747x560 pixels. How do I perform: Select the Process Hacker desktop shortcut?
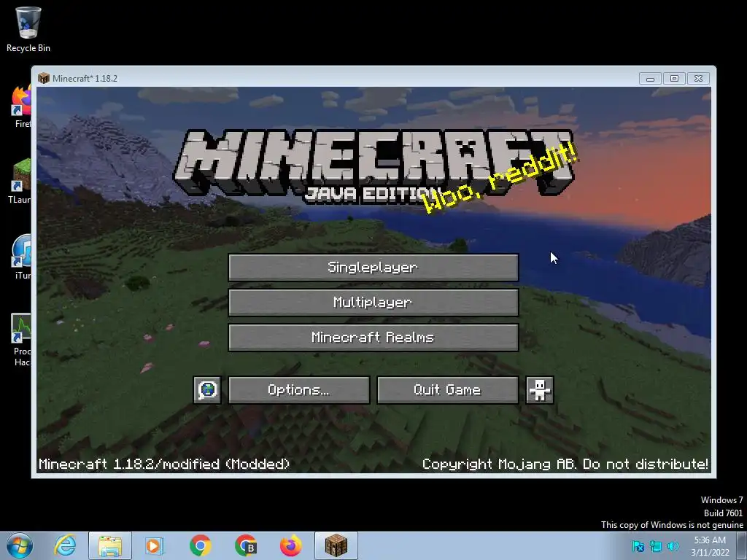pyautogui.click(x=21, y=340)
